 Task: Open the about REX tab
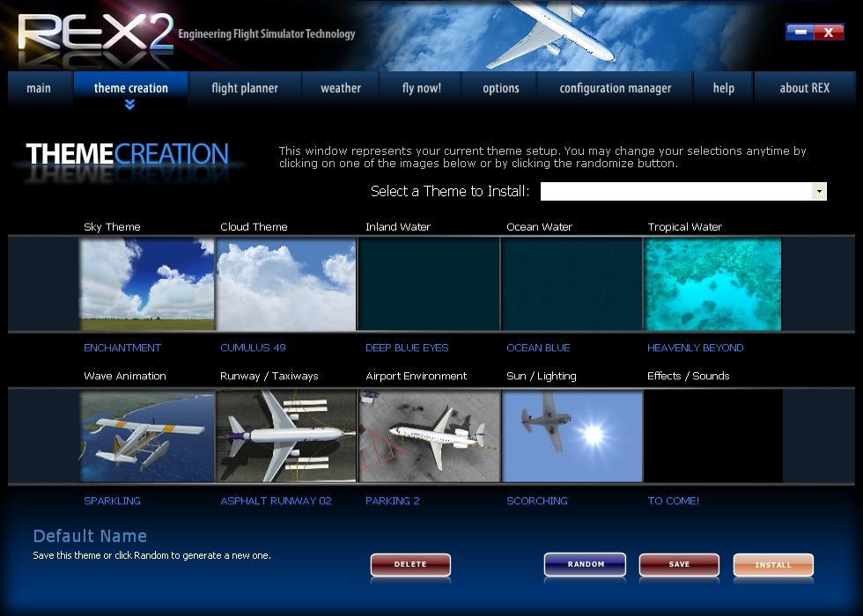coord(804,88)
